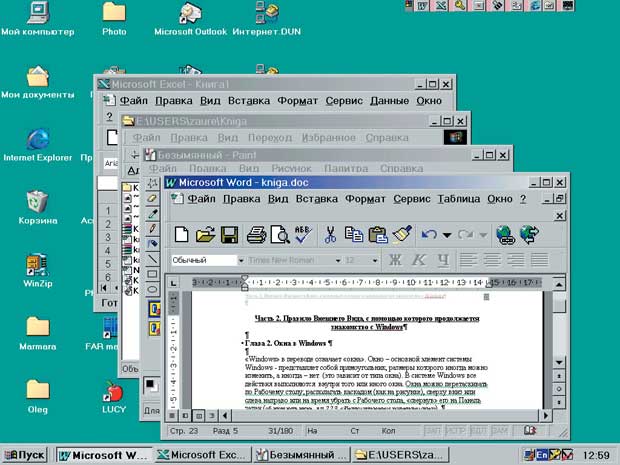
Task: Expand the Undo history dropdown arrow
Action: [x=447, y=235]
